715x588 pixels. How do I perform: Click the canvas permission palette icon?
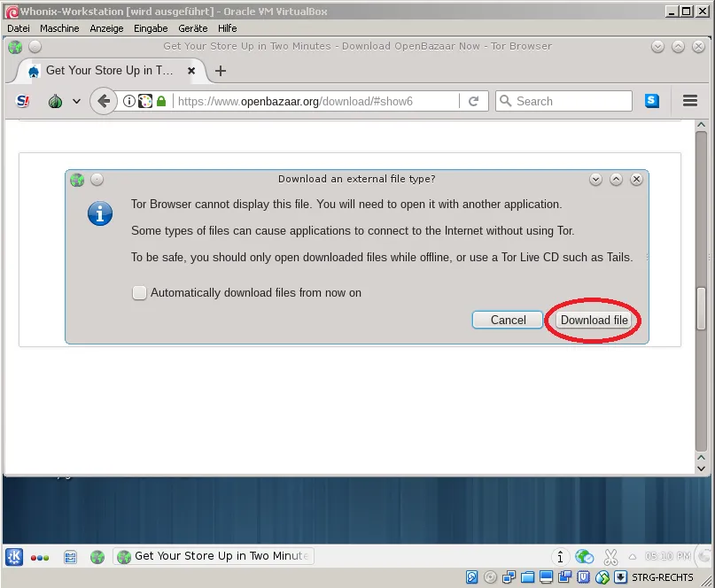point(145,101)
